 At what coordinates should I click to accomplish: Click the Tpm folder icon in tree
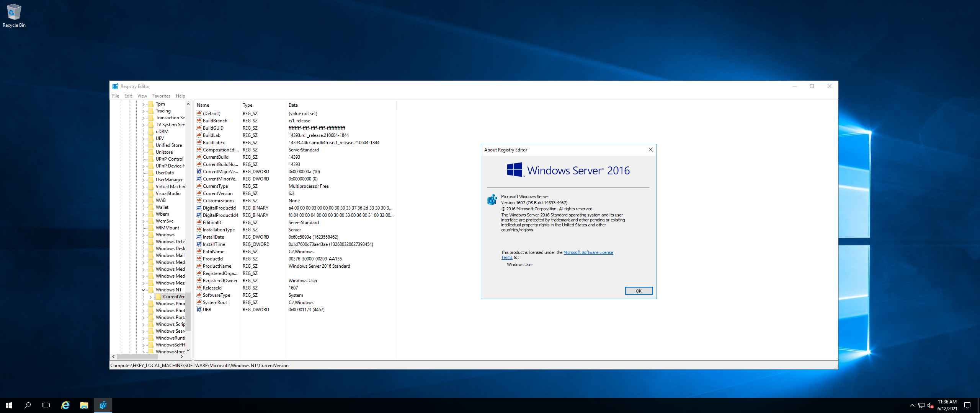[x=151, y=104]
